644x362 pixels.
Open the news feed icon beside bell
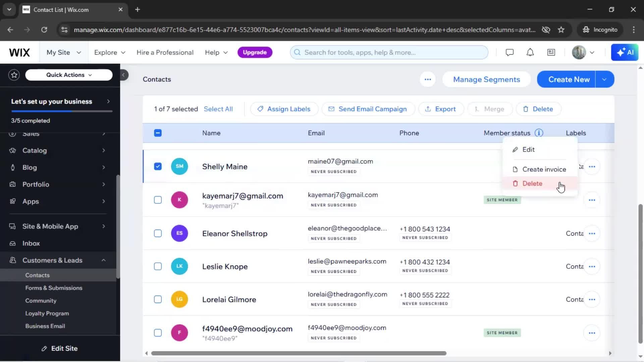pyautogui.click(x=551, y=52)
